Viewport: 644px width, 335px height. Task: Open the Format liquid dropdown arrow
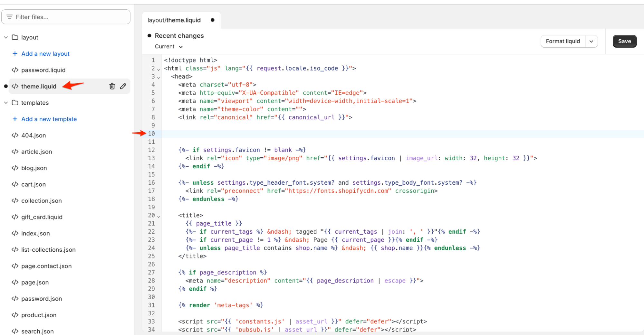[x=591, y=41]
